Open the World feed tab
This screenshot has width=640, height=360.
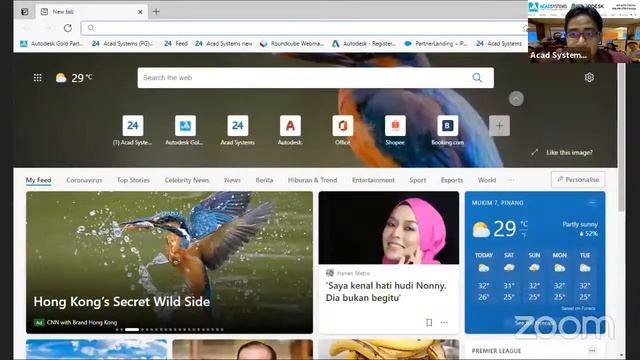[x=487, y=180]
